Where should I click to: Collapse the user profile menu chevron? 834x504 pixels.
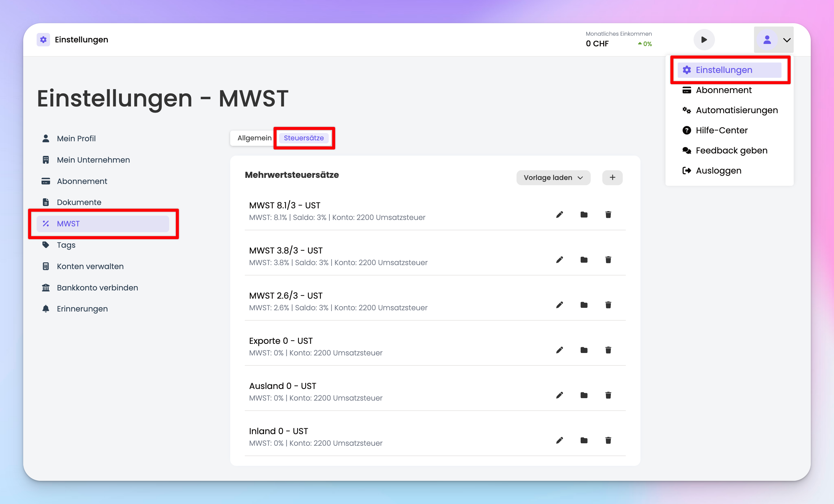tap(787, 40)
